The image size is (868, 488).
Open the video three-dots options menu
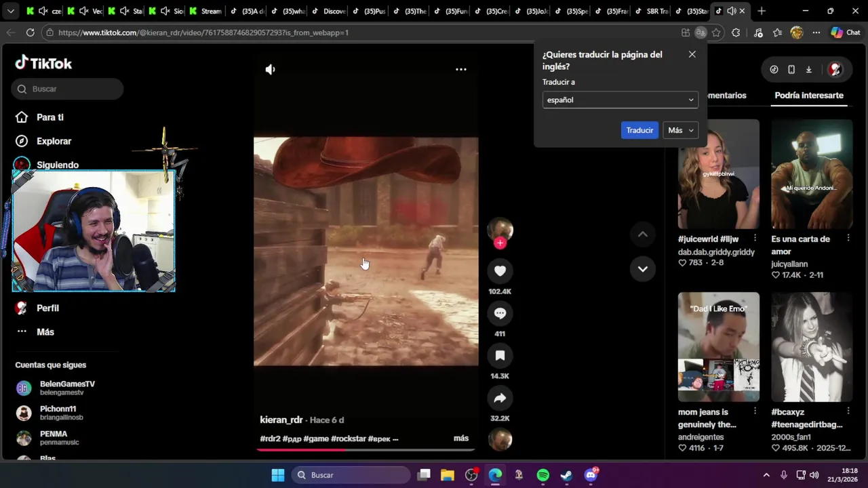pos(460,69)
